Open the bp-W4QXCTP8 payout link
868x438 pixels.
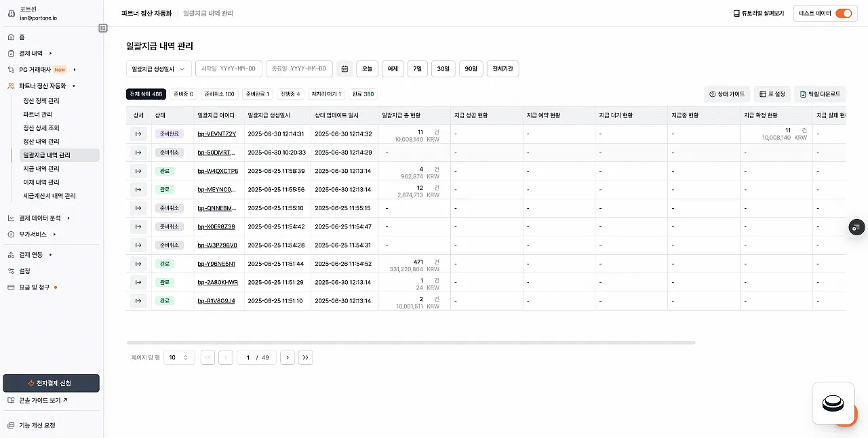click(x=218, y=171)
